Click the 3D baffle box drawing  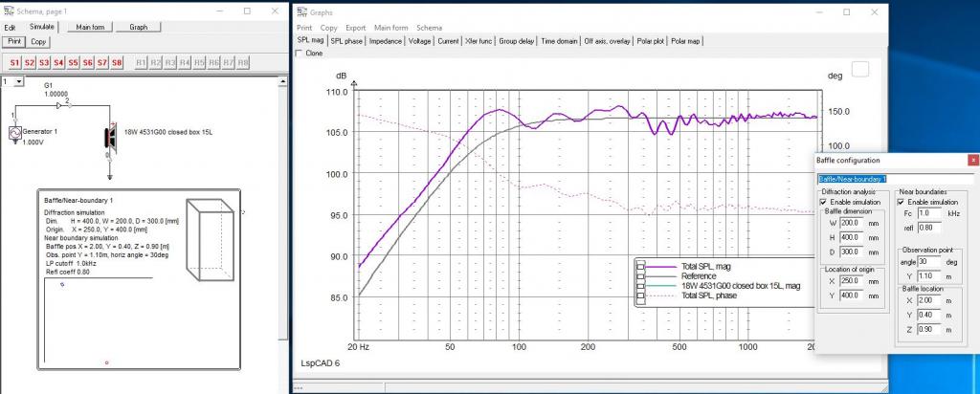(212, 240)
